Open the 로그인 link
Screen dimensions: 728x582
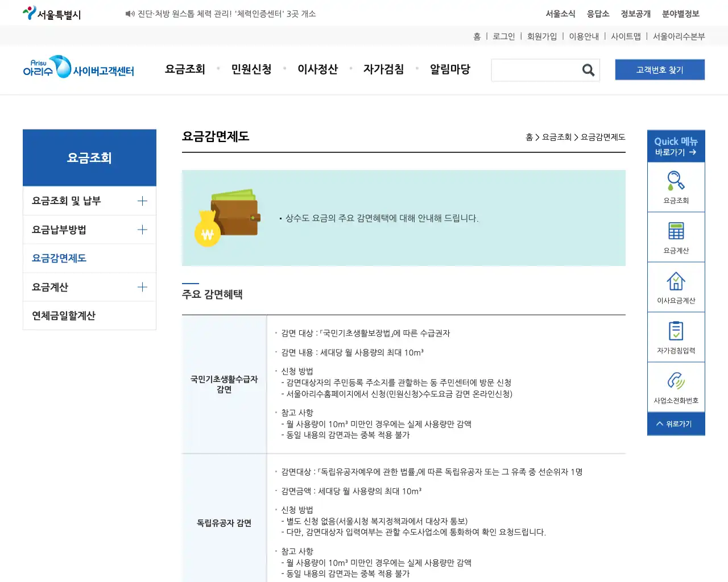tap(503, 36)
